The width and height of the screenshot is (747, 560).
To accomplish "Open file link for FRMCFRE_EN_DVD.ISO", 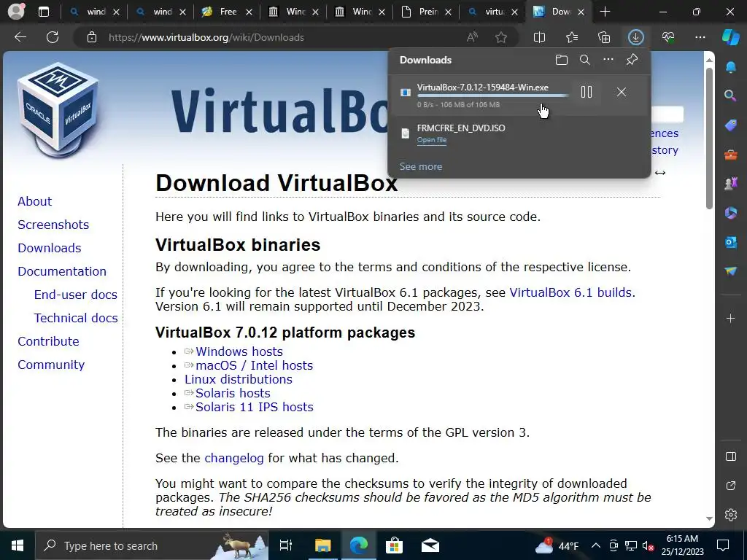I will pyautogui.click(x=432, y=139).
